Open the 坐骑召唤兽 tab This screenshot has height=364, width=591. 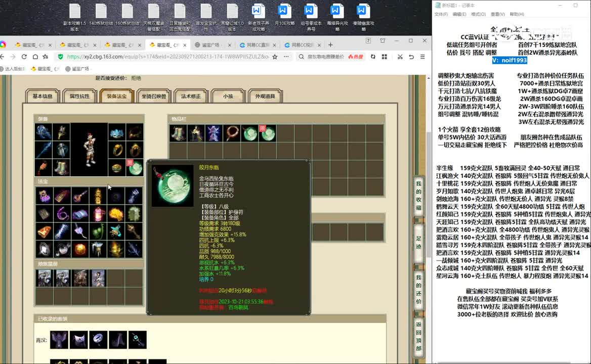[154, 96]
